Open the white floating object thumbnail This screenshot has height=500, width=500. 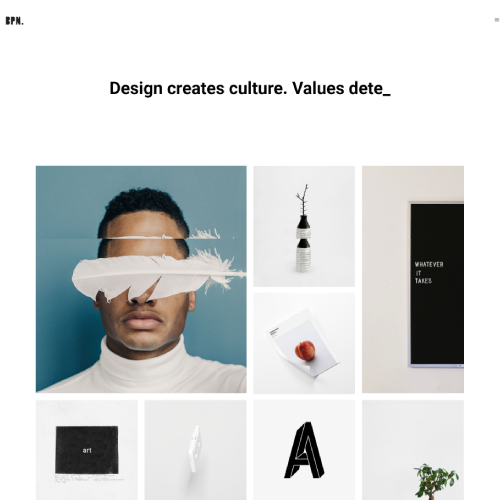click(x=195, y=450)
